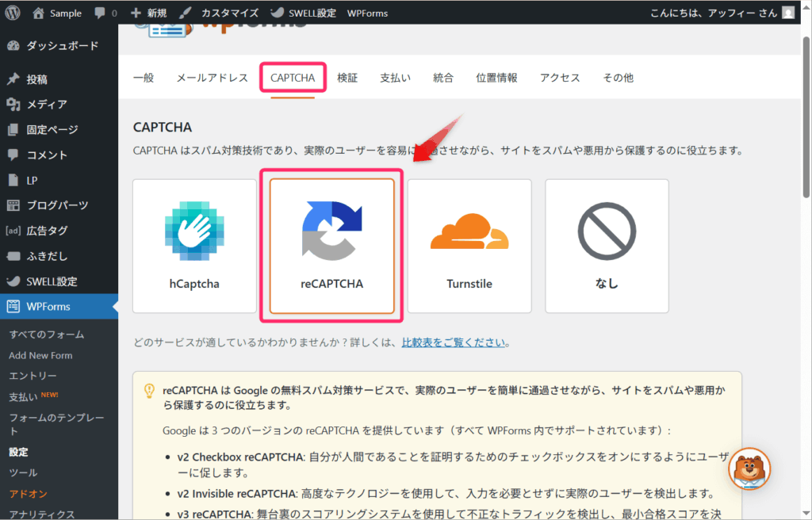
Task: Open the user avatar in admin bar
Action: click(x=788, y=13)
